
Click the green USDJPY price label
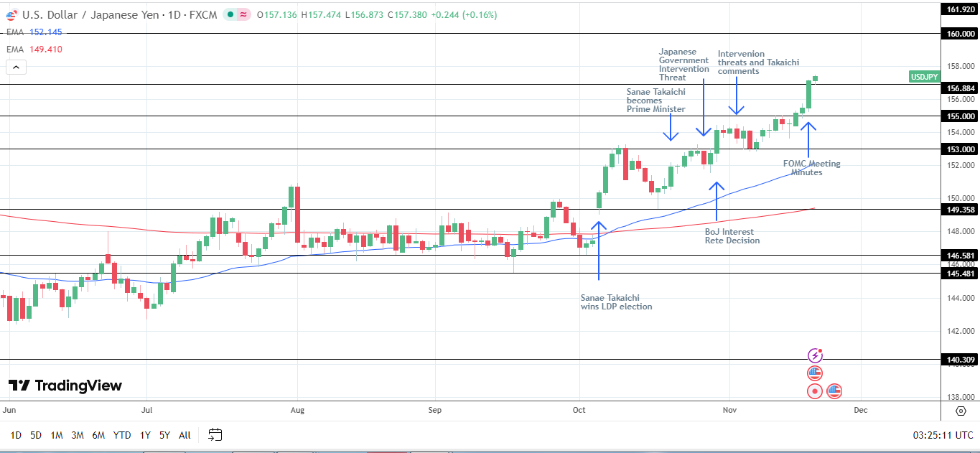tap(924, 77)
